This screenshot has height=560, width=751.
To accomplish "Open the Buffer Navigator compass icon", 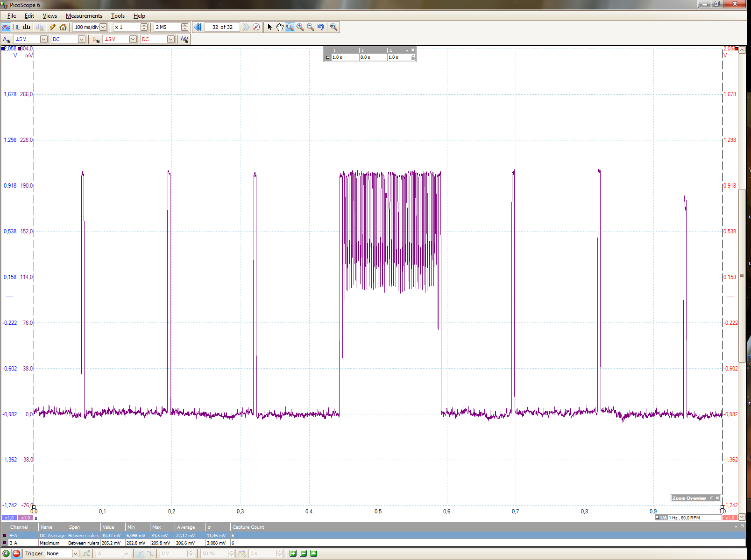I will click(x=256, y=27).
